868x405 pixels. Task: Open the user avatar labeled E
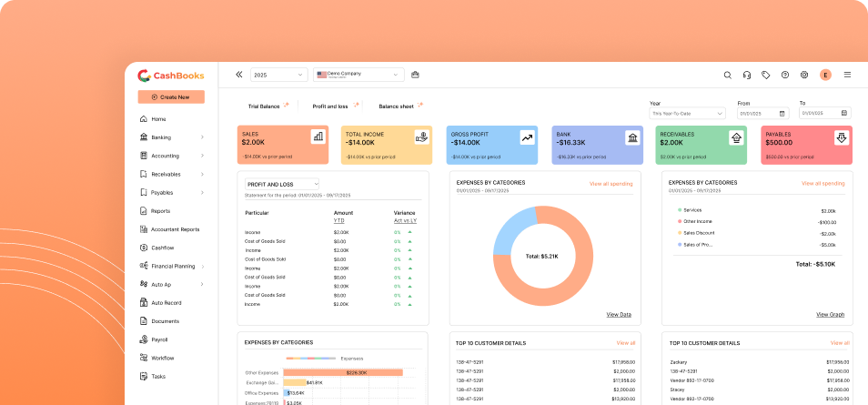[825, 75]
